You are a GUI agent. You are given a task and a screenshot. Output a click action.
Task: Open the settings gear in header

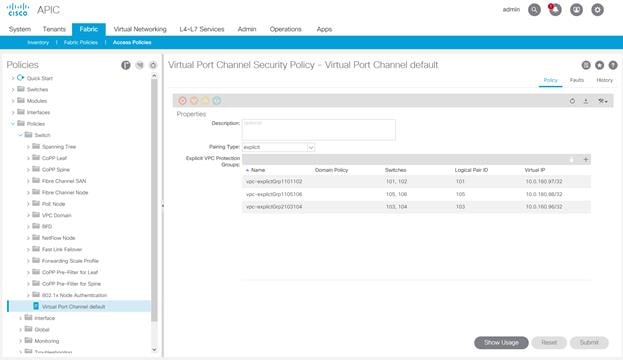pyautogui.click(x=597, y=10)
